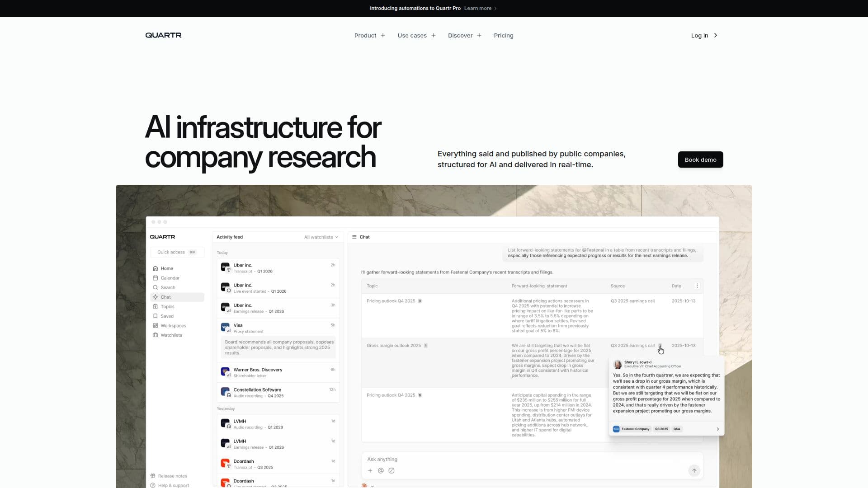
Task: Expand the Use cases menu
Action: click(x=416, y=35)
